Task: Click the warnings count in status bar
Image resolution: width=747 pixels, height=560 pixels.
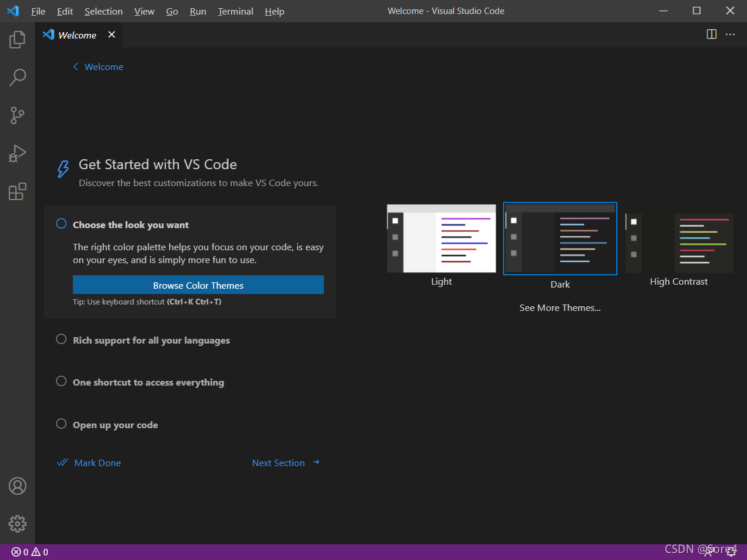Action: click(x=40, y=552)
